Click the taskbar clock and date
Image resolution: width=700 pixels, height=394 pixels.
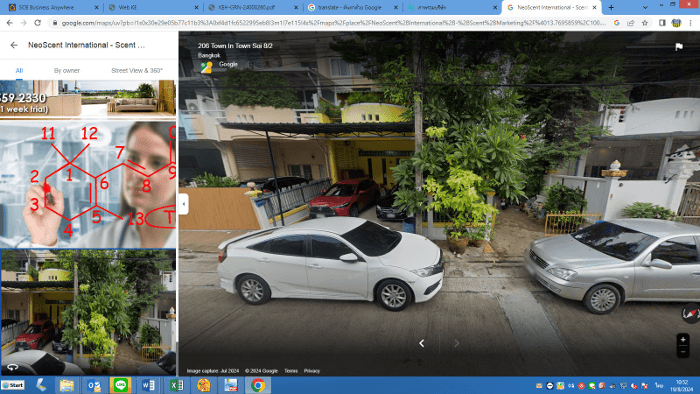pos(682,386)
